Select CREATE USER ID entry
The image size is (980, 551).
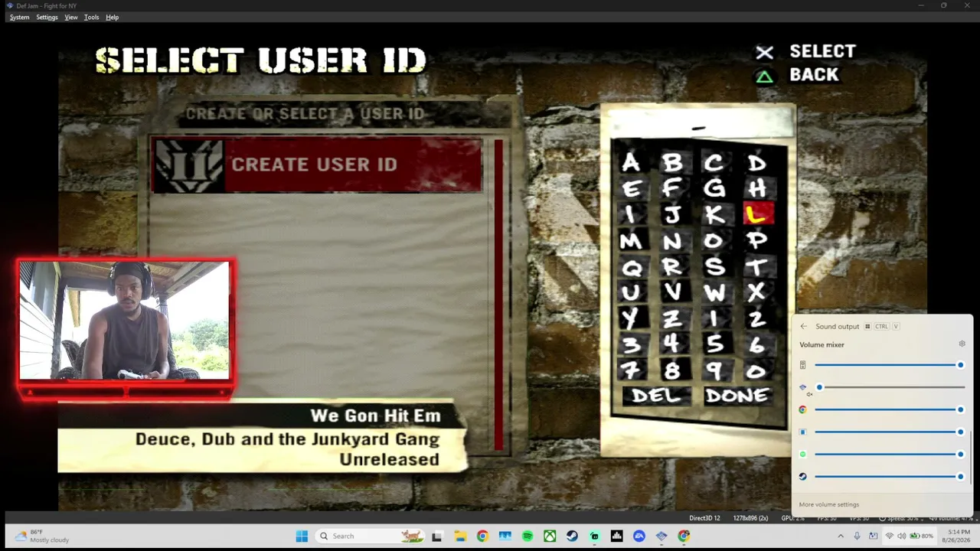(x=317, y=165)
